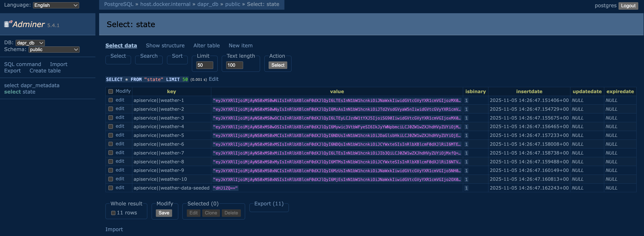644x236 pixels.
Task: Enable the whole result 11 rows checkbox
Action: coord(113,213)
